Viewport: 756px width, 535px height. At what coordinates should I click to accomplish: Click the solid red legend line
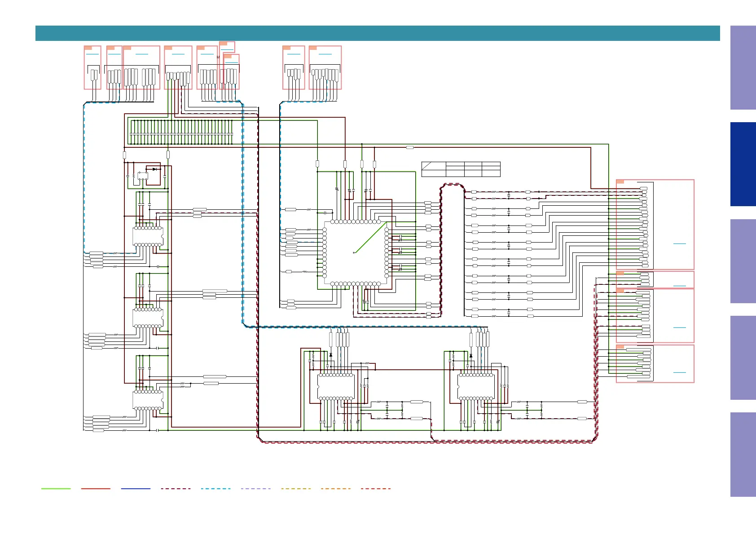96,488
